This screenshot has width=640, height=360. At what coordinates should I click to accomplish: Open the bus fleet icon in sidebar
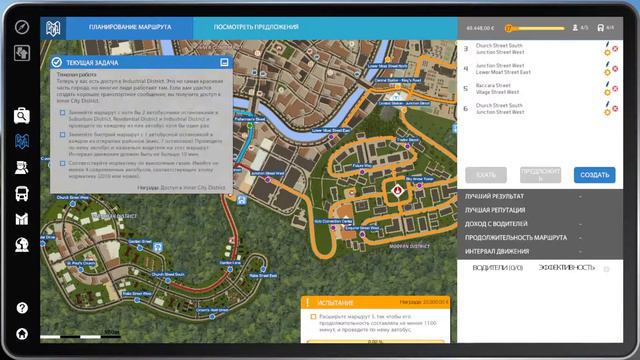(22, 193)
